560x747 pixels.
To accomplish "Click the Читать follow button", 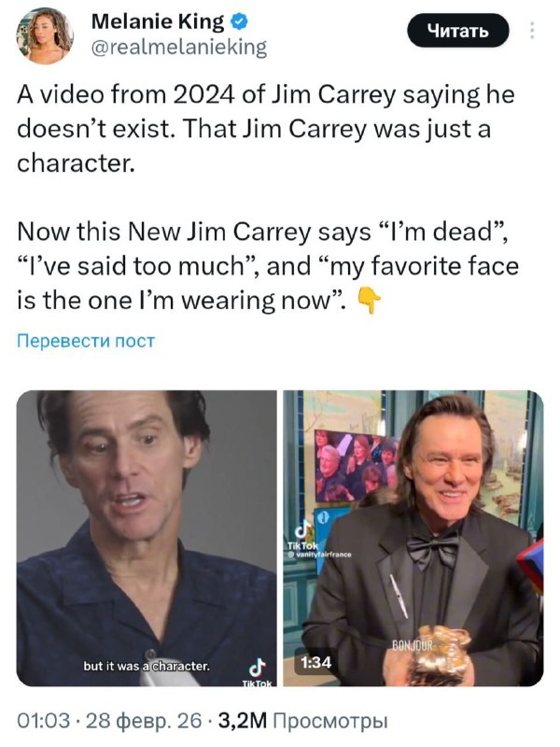I will [x=457, y=31].
